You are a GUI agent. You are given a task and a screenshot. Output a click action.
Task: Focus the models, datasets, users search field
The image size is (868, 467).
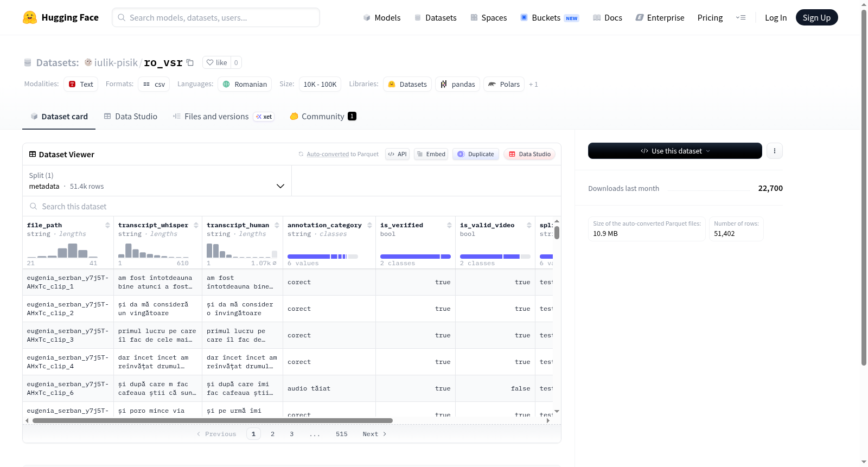click(216, 17)
